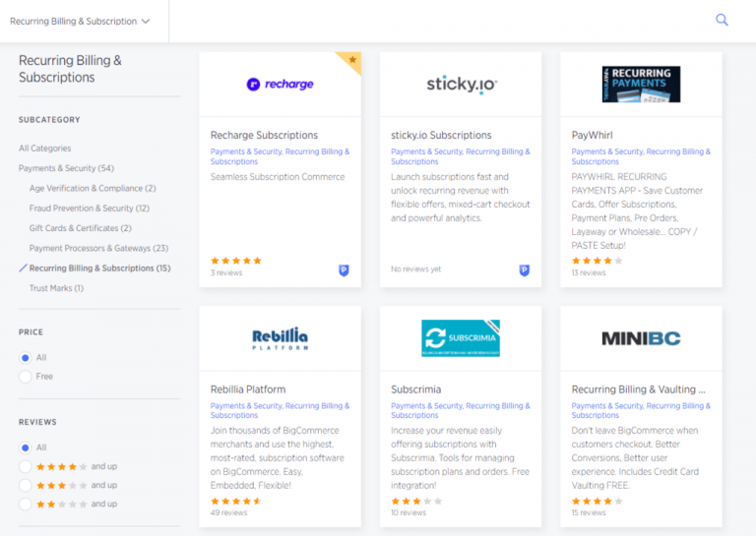Screen dimensions: 756x536
Task: Click category links under Subscrimia title
Action: pos(461,410)
